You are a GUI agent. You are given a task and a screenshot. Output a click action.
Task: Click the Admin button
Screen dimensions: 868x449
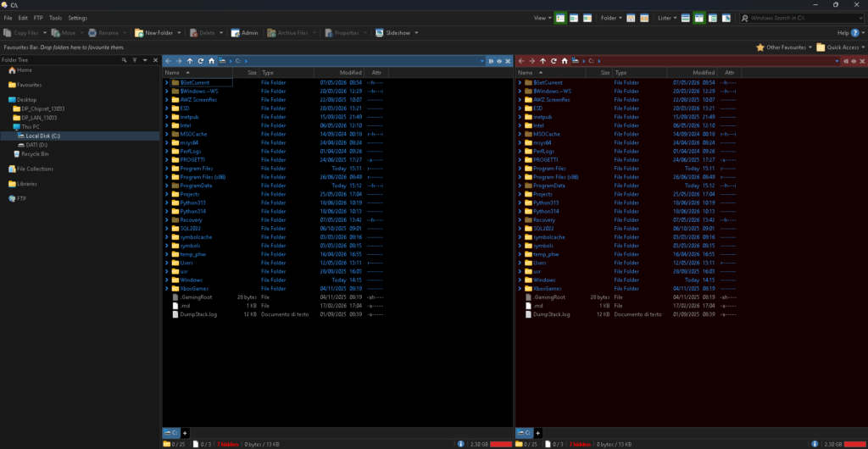244,33
